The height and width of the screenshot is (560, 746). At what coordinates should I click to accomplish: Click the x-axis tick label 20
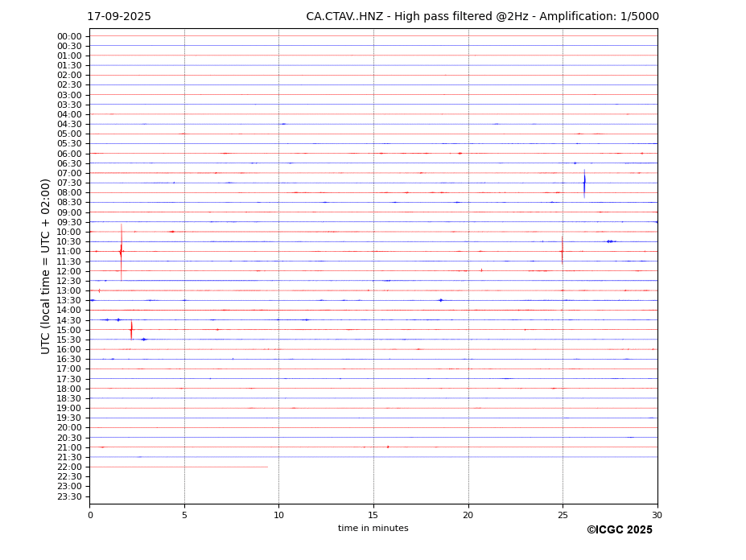[x=468, y=515]
